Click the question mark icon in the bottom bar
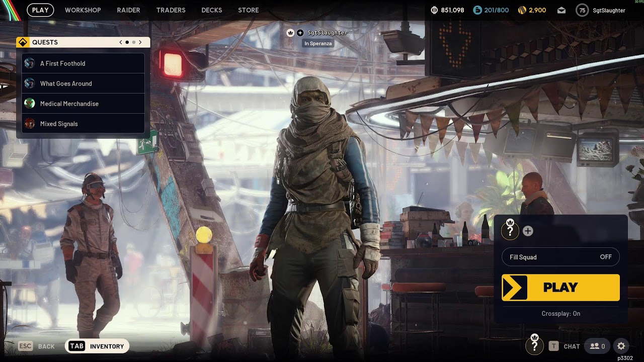 534,345
